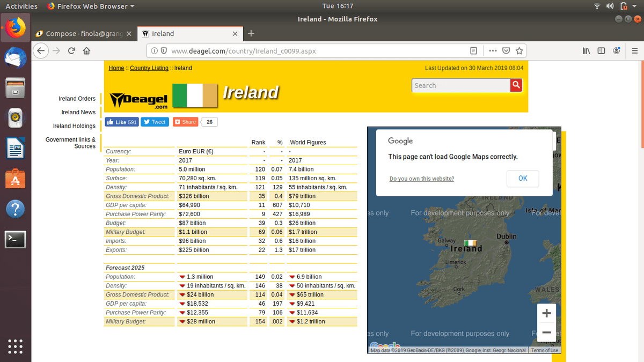644x362 pixels.
Task: Tweet this page
Action: (155, 122)
